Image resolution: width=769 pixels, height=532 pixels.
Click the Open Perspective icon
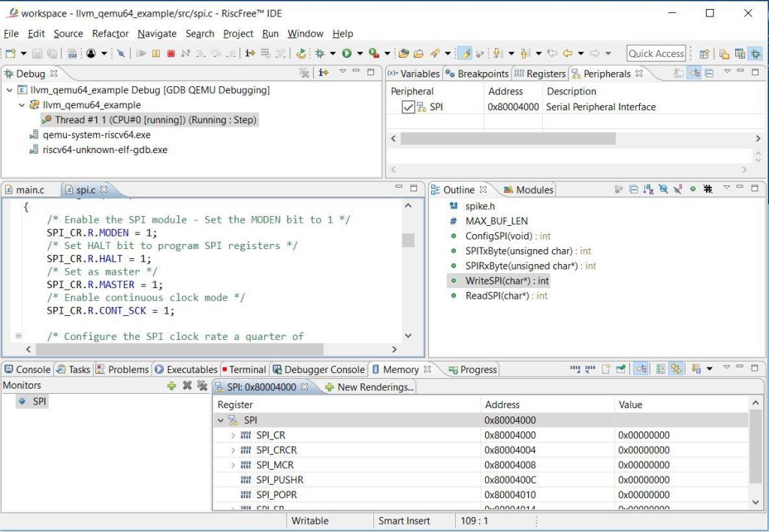[x=704, y=53]
